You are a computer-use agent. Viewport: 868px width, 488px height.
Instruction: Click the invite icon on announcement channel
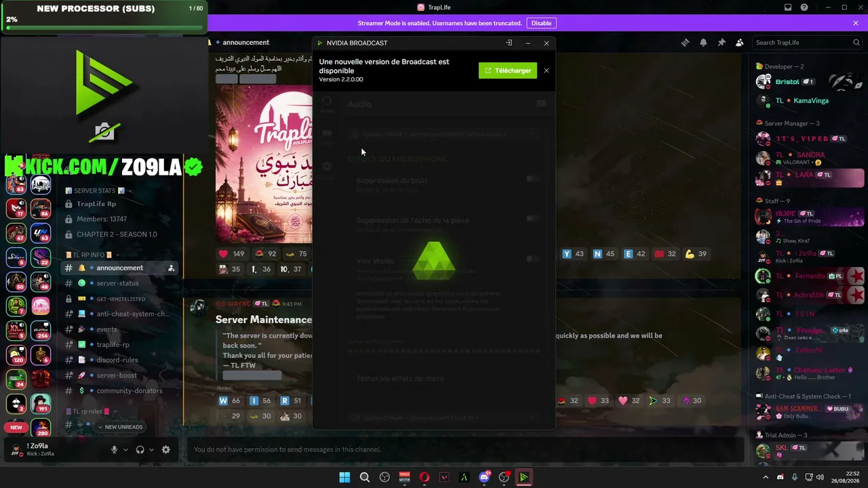pos(171,268)
